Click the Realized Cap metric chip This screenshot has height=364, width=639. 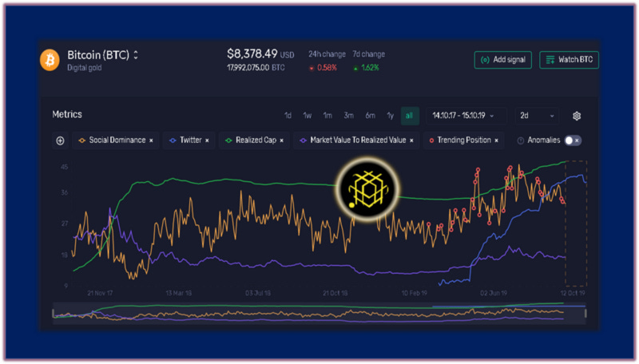[x=254, y=140]
